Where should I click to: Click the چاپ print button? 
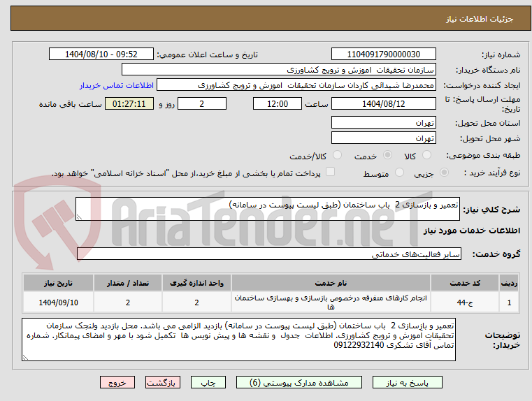coord(208,382)
